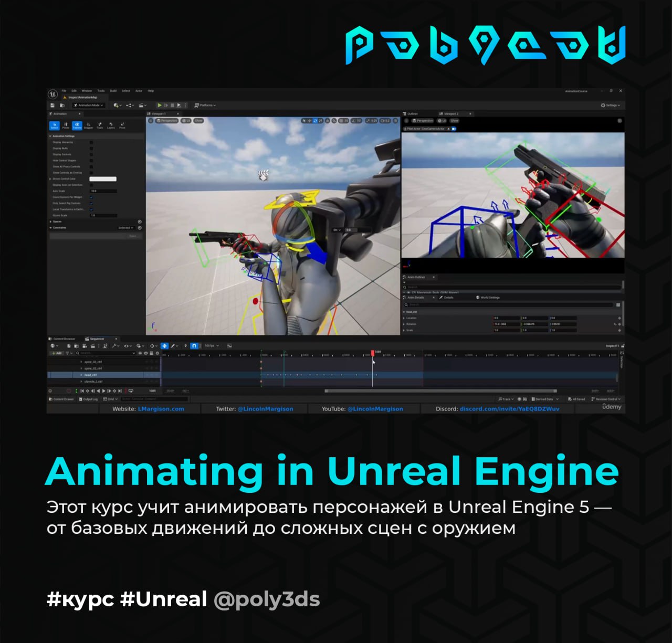The width and height of the screenshot is (672, 643).
Task: Expand the Spaces section
Action: pyautogui.click(x=50, y=222)
